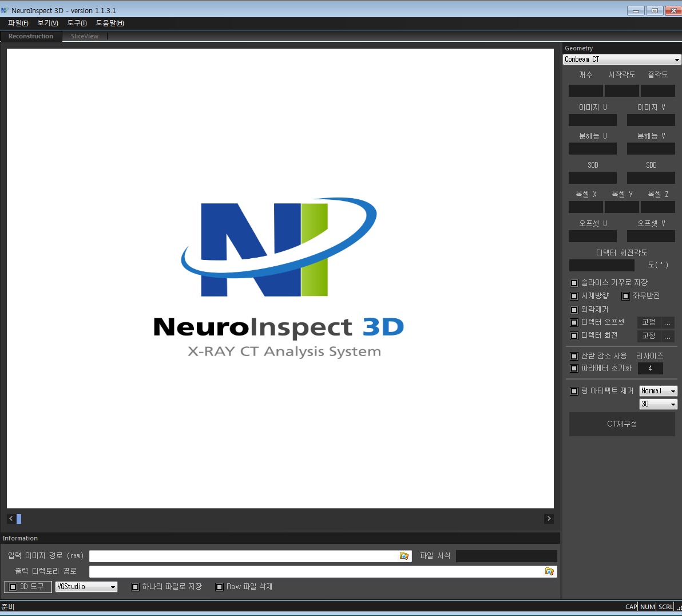Click the 복셀 Z input field
682x616 pixels.
click(x=657, y=207)
